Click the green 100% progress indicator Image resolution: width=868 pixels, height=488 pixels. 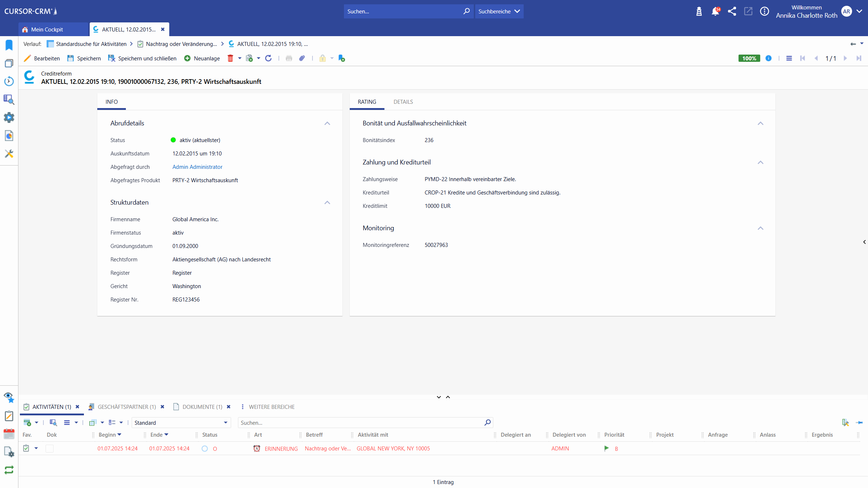[x=749, y=58]
